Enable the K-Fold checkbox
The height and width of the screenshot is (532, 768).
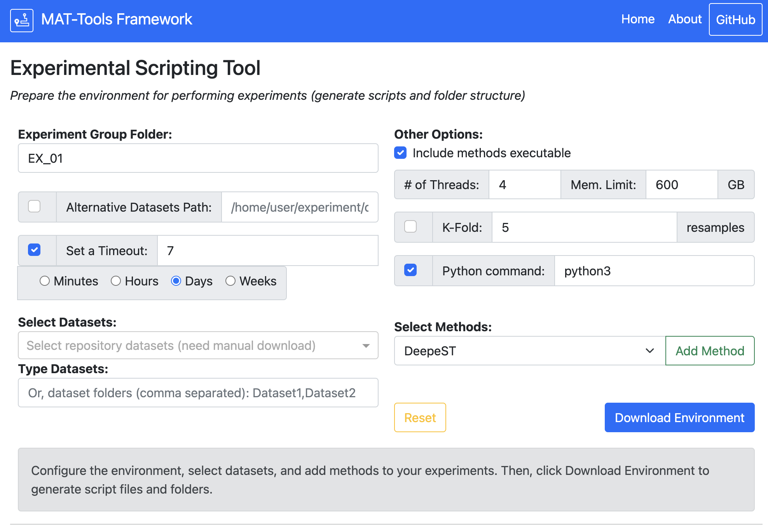click(410, 226)
